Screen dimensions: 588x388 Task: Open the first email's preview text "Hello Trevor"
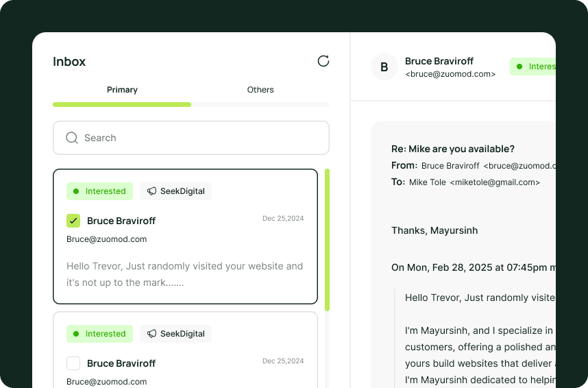184,274
